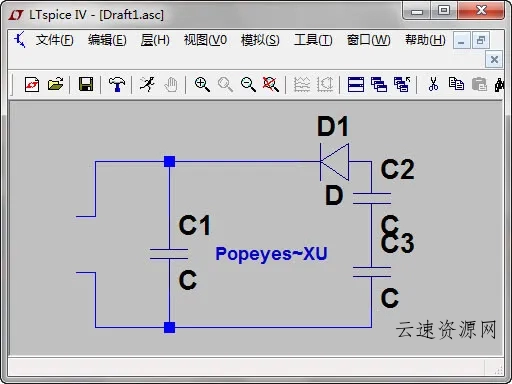Open the 工具(T) menu
Viewport: 512px width, 384px height.
tap(313, 40)
